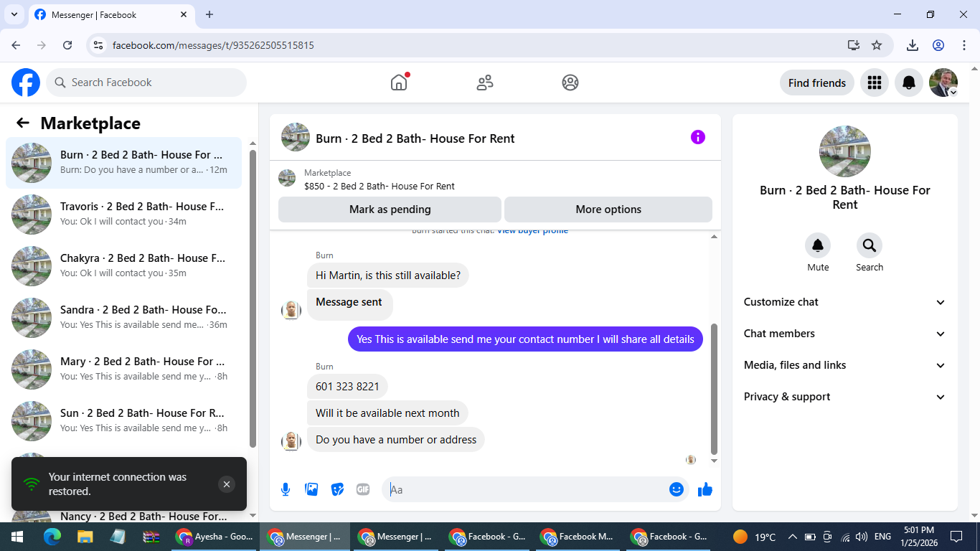Mute the chat with the bell icon
The height and width of the screenshot is (551, 980).
click(818, 246)
